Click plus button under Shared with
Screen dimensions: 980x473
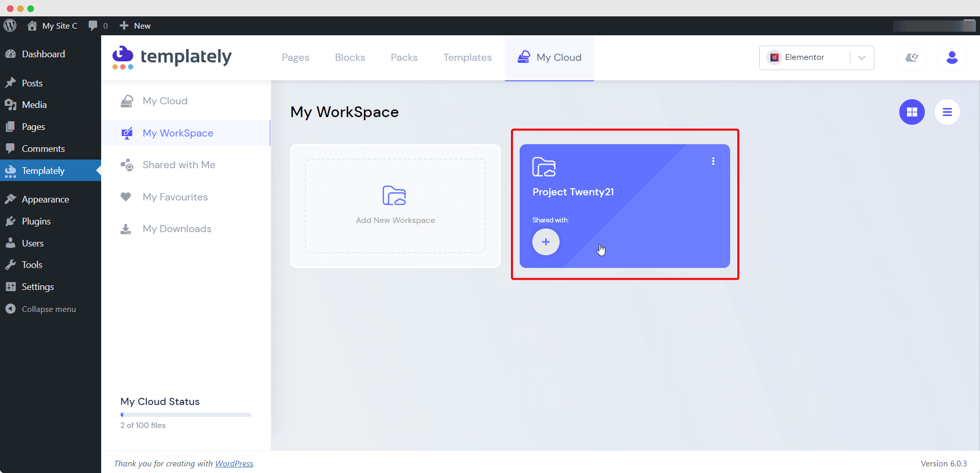[x=546, y=242]
